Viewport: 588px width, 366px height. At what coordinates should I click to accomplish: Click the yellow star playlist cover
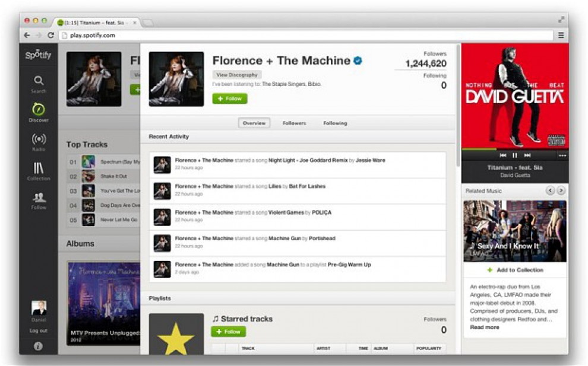176,334
